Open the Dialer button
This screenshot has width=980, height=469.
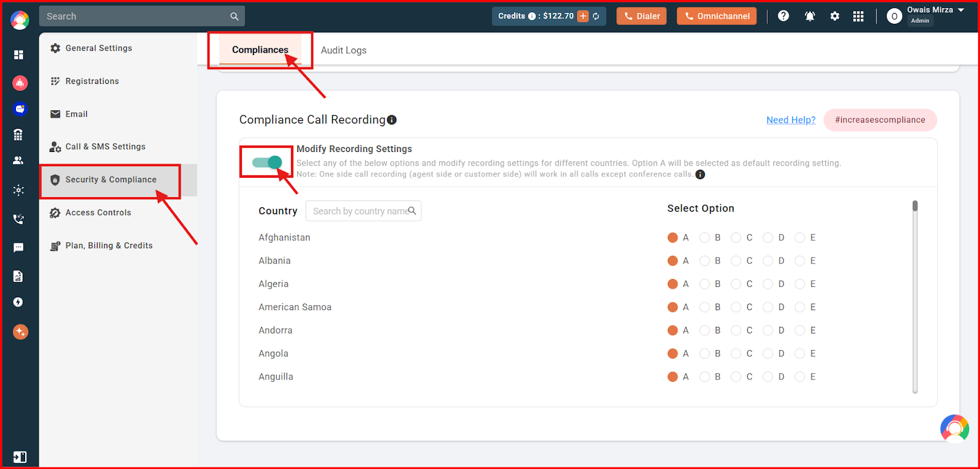pos(641,16)
